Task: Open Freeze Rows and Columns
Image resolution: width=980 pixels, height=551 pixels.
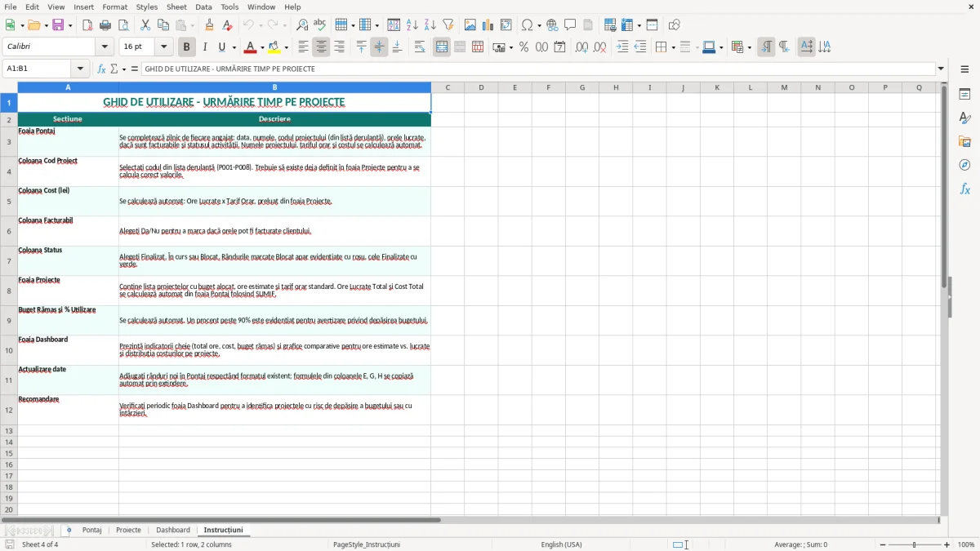Action: 626,25
